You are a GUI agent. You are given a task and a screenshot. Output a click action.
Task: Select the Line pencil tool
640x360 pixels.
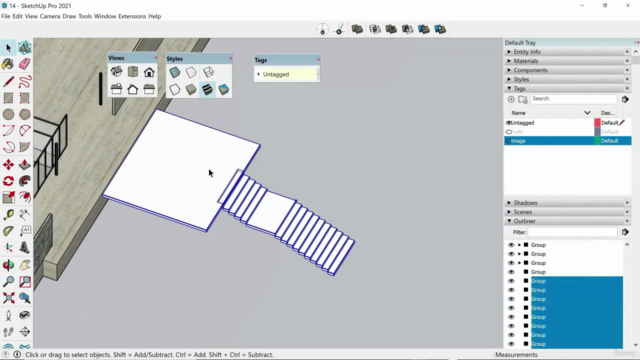click(8, 81)
